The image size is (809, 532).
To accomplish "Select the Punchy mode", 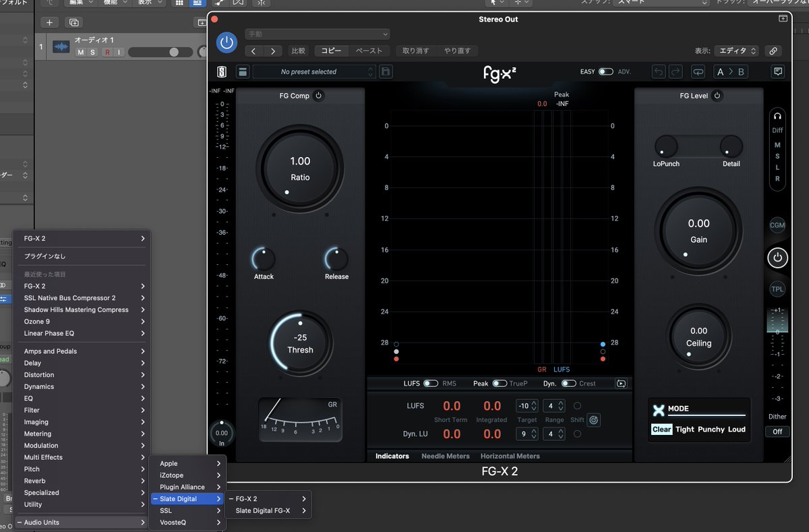I will [711, 430].
